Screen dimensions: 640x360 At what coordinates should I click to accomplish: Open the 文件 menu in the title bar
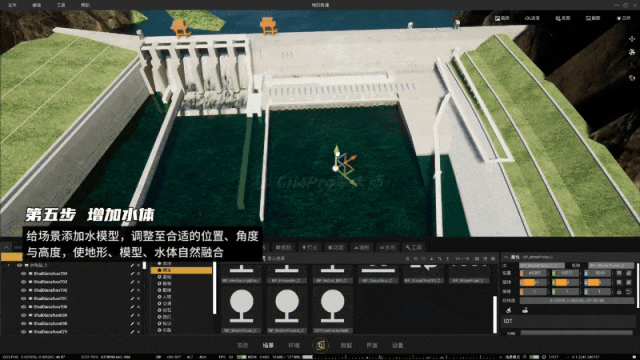[x=12, y=5]
